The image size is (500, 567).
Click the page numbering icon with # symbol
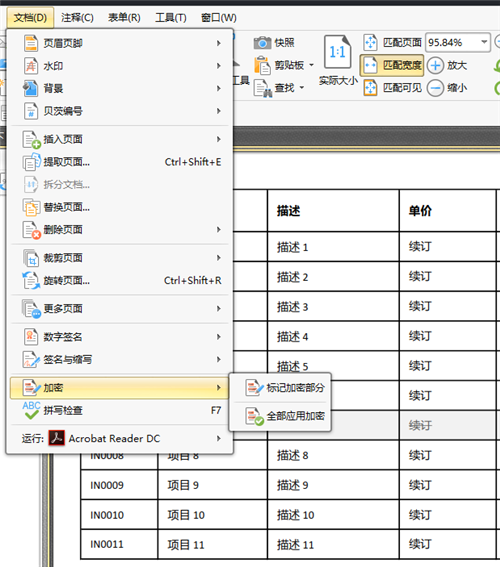click(31, 111)
